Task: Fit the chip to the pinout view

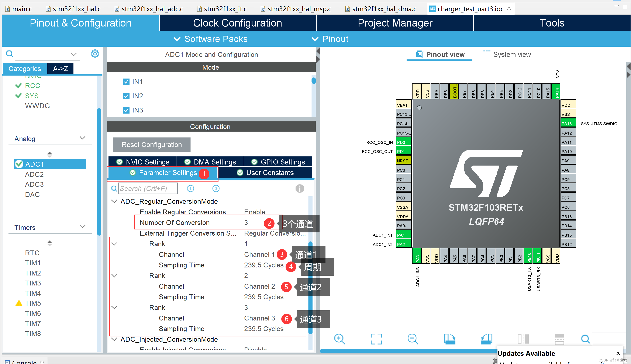Action: pyautogui.click(x=376, y=339)
